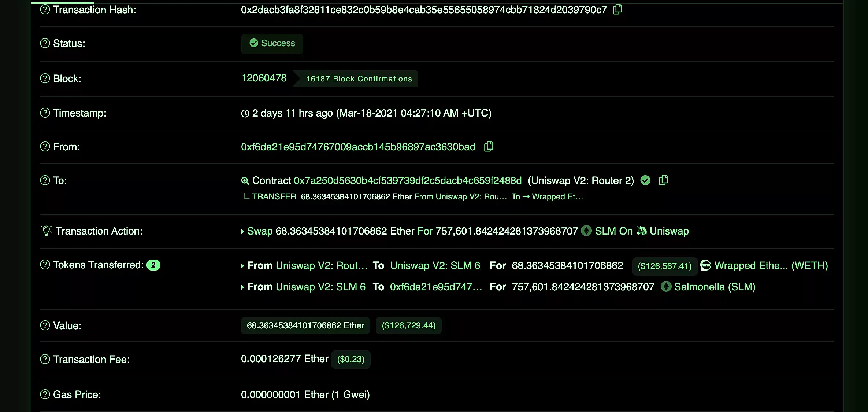The width and height of the screenshot is (868, 412).
Task: Copy the transaction hash to clipboard
Action: click(x=617, y=9)
